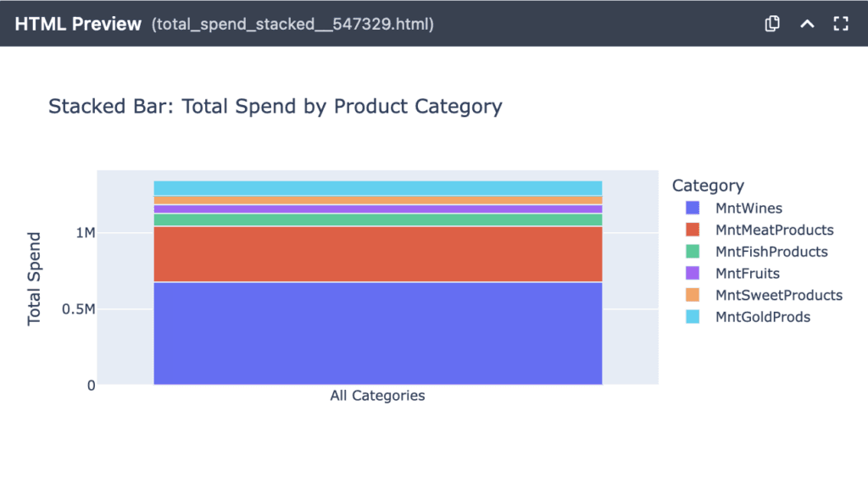This screenshot has width=868, height=478.
Task: Click the copy icon in the preview header
Action: [772, 24]
